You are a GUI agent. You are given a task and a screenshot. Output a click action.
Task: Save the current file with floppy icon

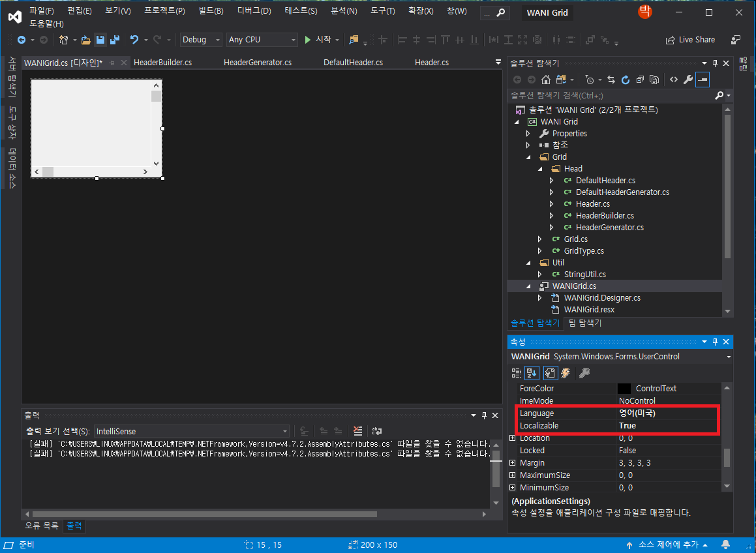100,40
